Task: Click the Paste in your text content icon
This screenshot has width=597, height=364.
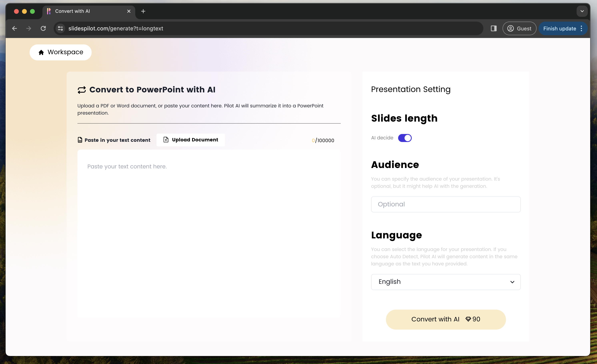Action: (80, 139)
